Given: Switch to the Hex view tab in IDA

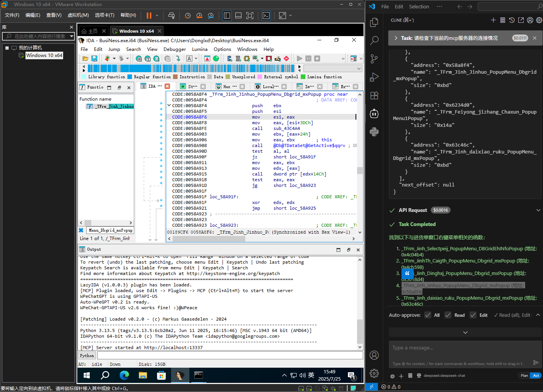Looking at the screenshot, I should pos(227,87).
